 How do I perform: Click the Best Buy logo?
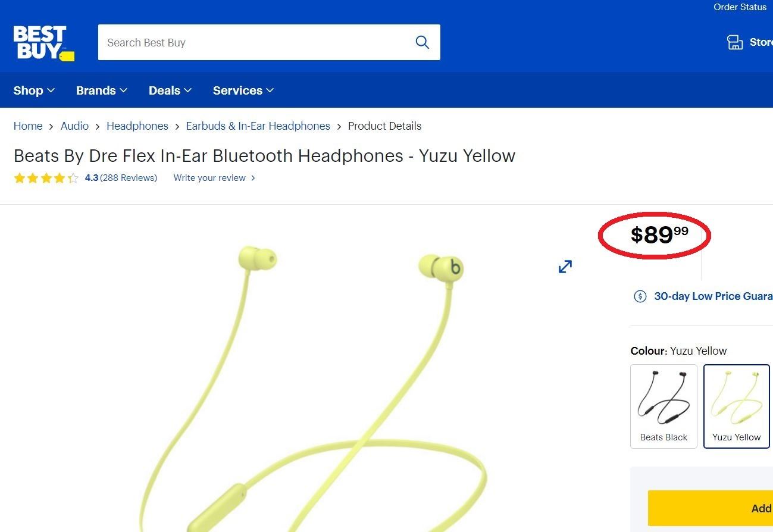43,43
